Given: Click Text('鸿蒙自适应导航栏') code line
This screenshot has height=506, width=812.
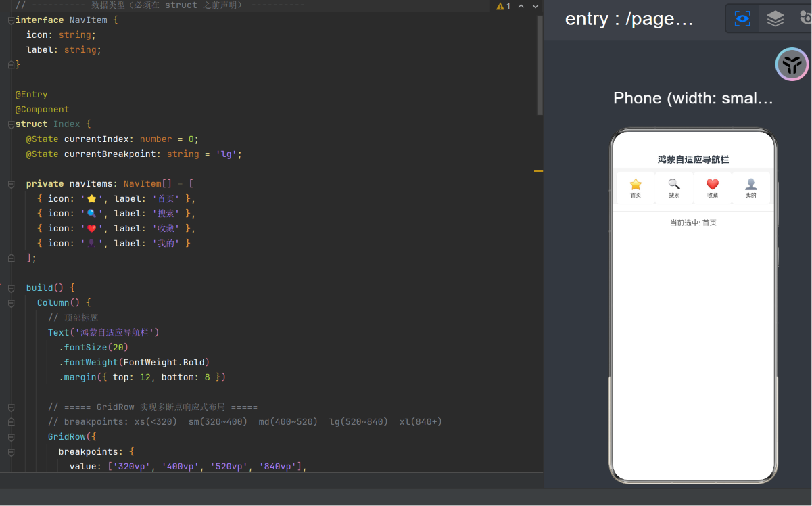Looking at the screenshot, I should (x=103, y=333).
